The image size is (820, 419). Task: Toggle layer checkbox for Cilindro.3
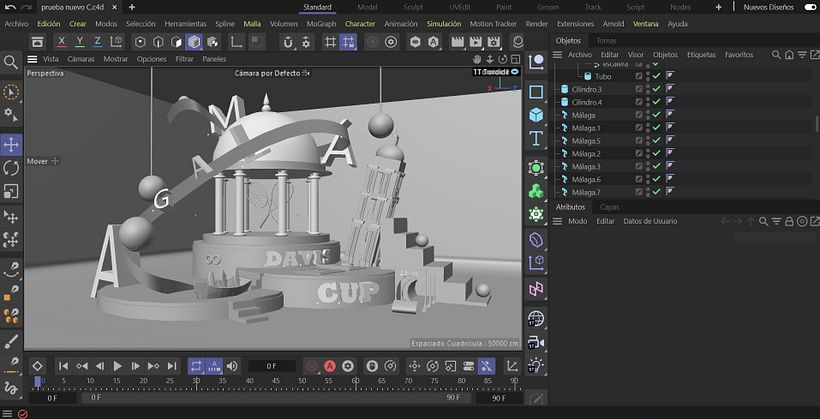pos(639,89)
